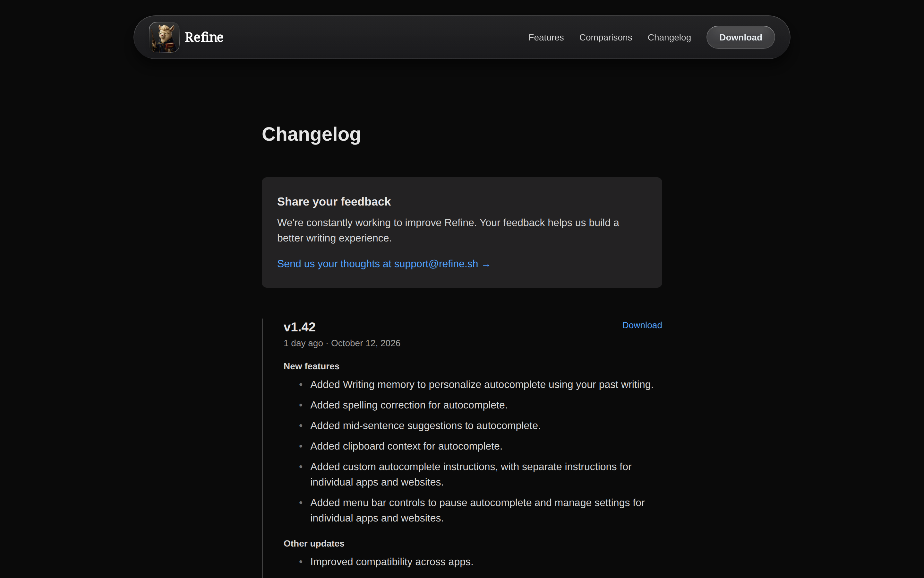924x578 pixels.
Task: Click the Share your feedback heading
Action: pos(334,201)
